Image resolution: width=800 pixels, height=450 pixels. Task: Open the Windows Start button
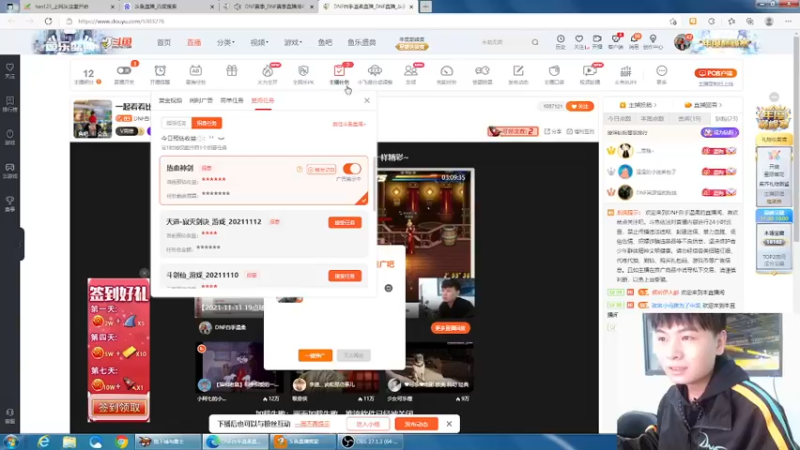[11, 441]
